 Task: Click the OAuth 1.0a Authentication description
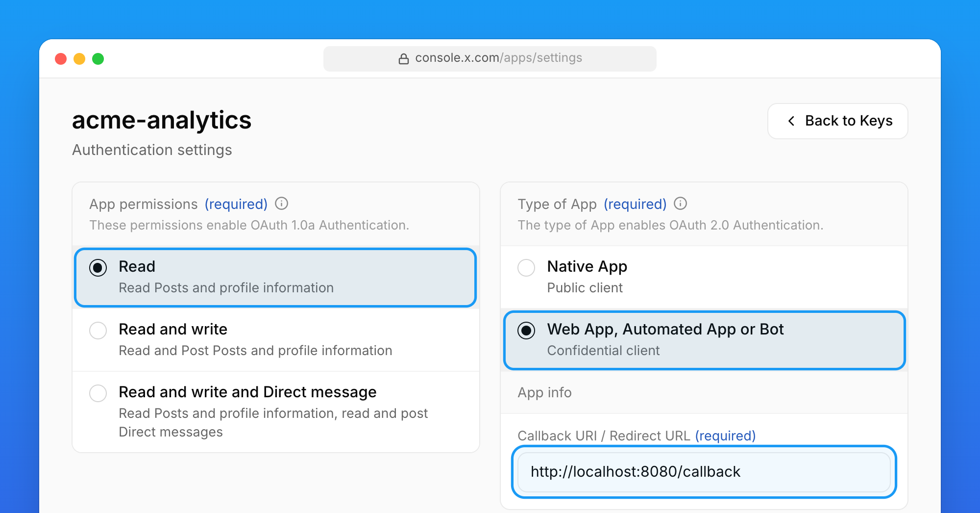[249, 225]
